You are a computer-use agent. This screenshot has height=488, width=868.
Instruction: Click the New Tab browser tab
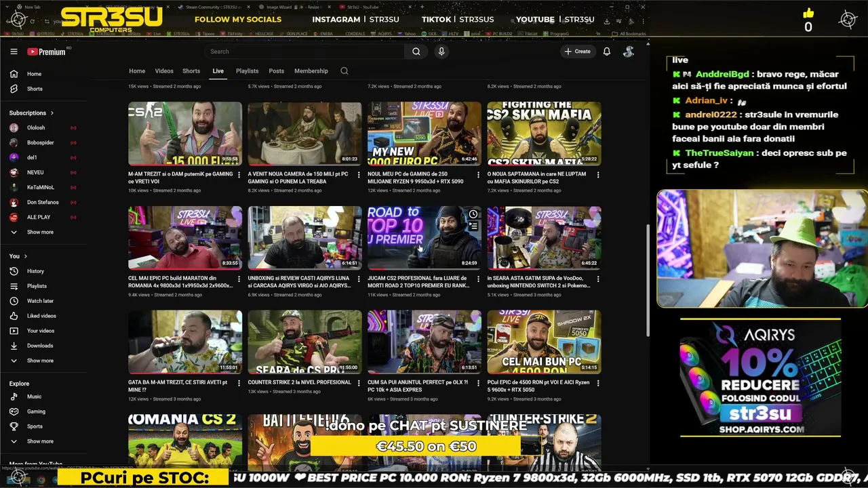(33, 7)
